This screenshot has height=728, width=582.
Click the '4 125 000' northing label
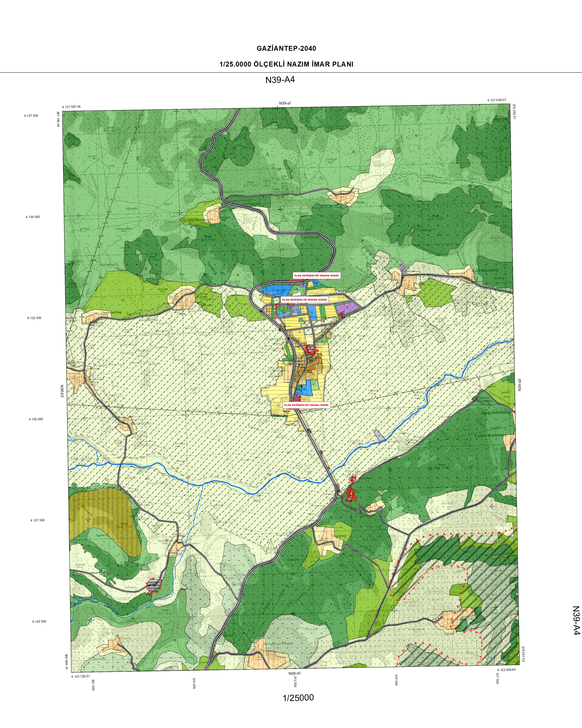39,622
